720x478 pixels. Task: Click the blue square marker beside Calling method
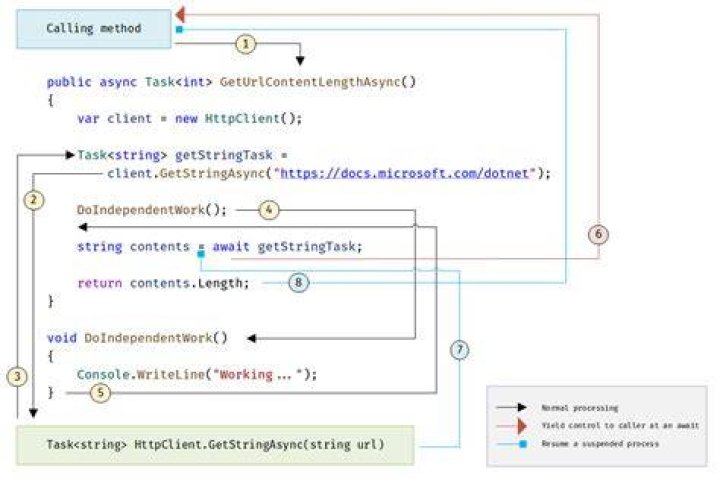pyautogui.click(x=179, y=29)
